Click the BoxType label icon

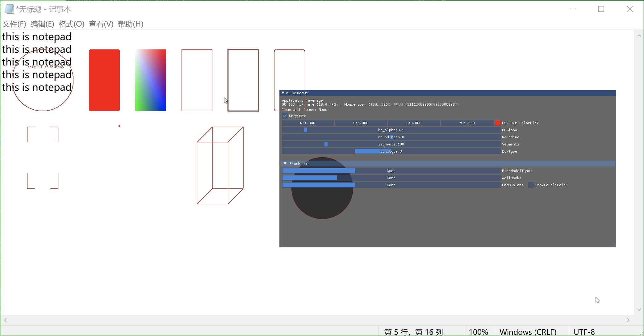point(509,151)
